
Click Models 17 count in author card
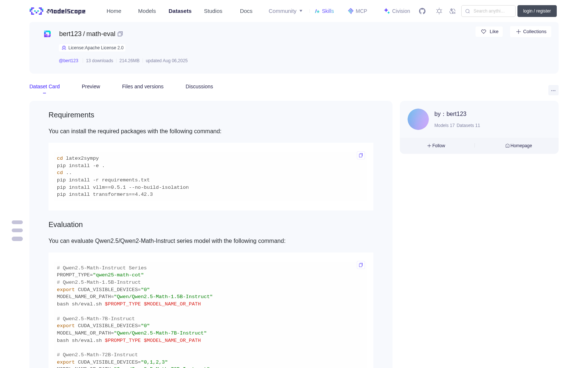tap(444, 125)
